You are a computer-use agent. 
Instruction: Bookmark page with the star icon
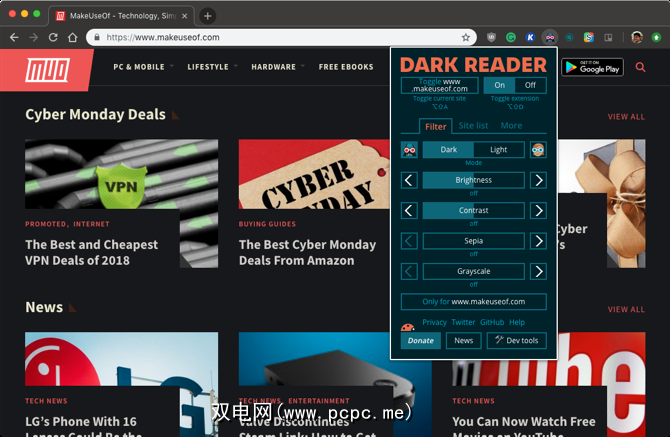tap(465, 38)
